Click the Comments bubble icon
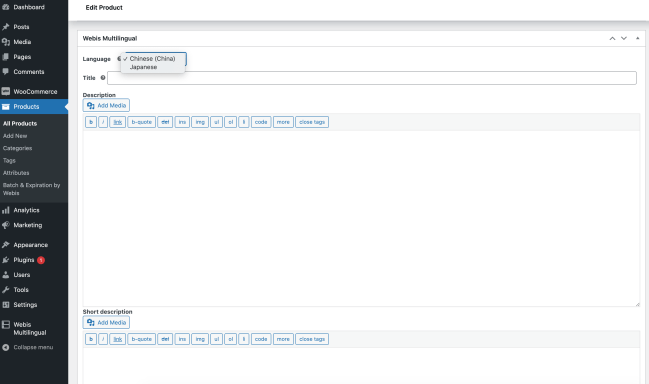The image size is (649, 384). (6, 72)
